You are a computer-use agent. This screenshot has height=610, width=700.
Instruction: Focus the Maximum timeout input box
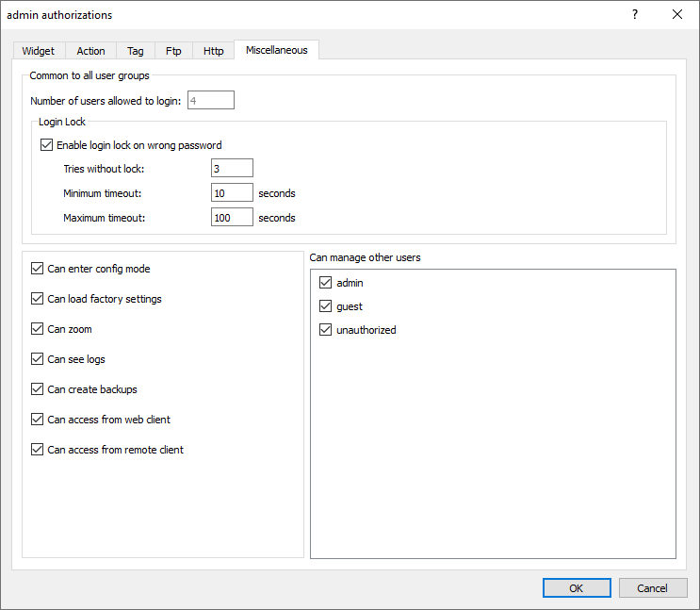232,218
